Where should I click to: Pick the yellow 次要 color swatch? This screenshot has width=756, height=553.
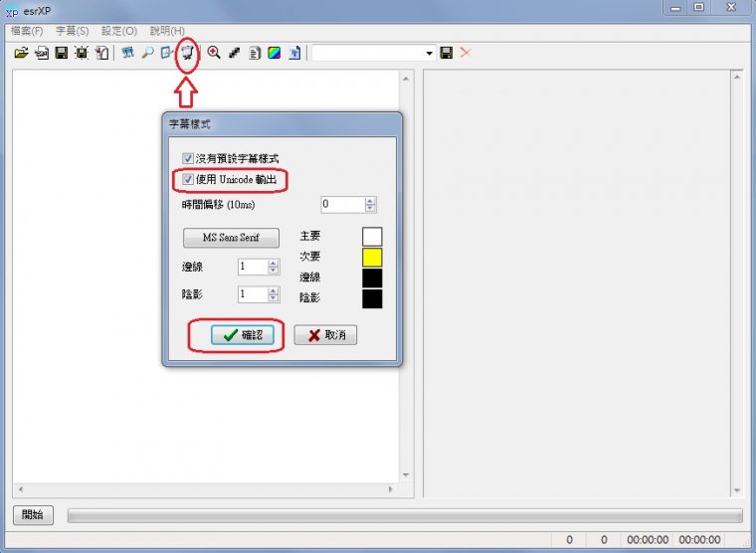point(372,258)
